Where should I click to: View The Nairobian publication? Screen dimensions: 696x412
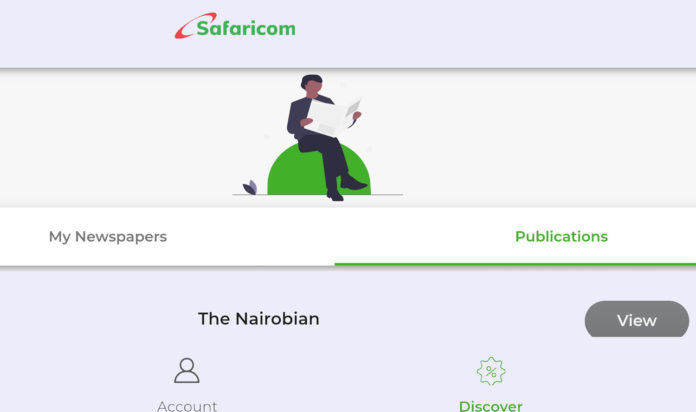coord(637,319)
